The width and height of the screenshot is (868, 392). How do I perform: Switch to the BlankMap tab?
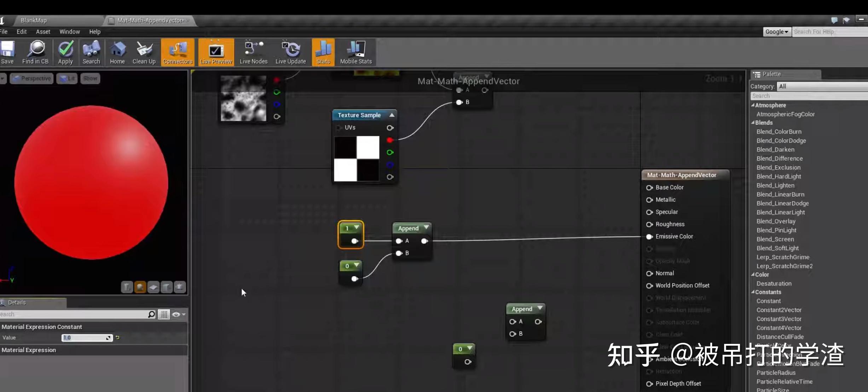[34, 20]
